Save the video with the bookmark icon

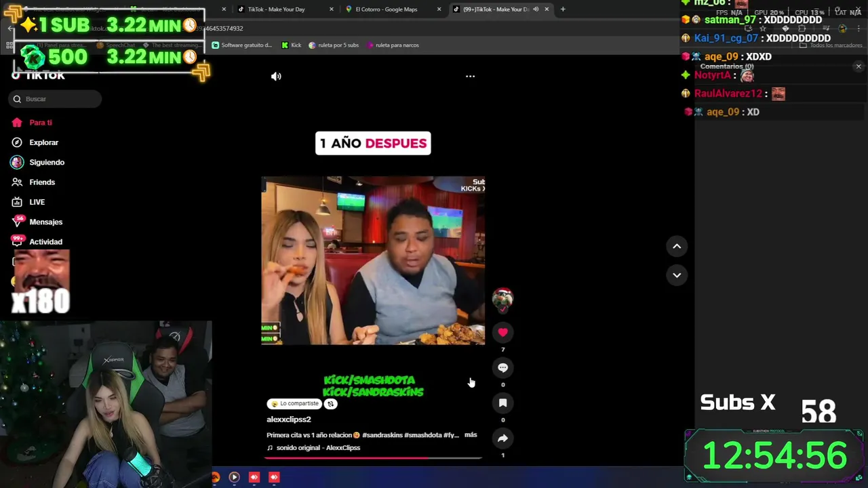(x=502, y=403)
